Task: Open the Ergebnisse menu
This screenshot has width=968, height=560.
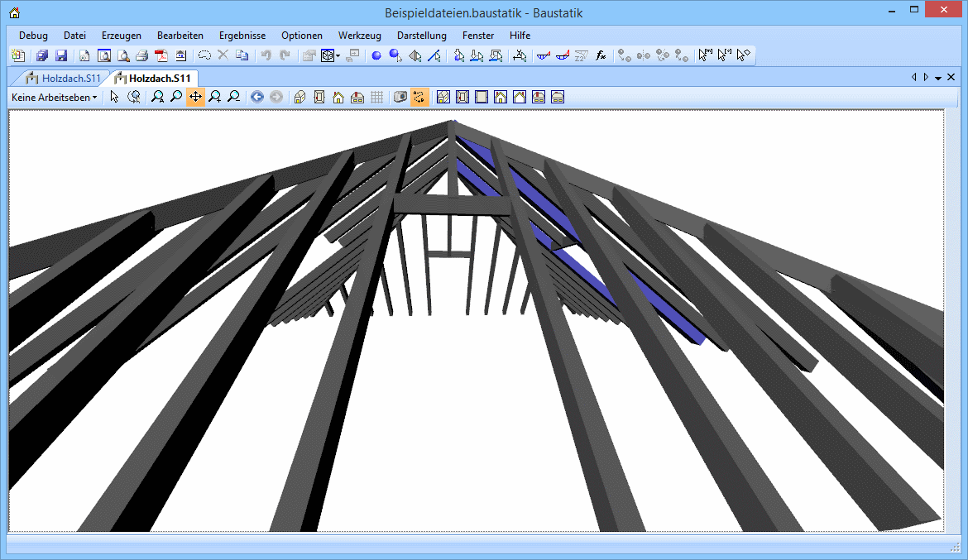Action: tap(242, 36)
